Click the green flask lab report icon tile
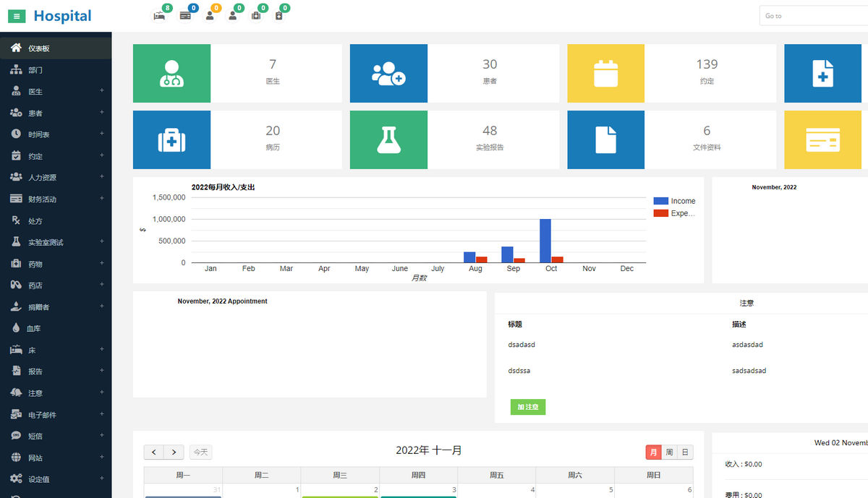Screen dimensions: 868x498 tap(388, 139)
